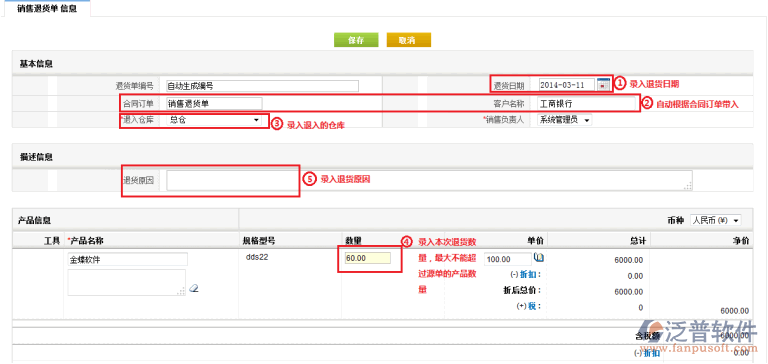Click the 单价 field showing 100.00
768x364 pixels.
508,259
